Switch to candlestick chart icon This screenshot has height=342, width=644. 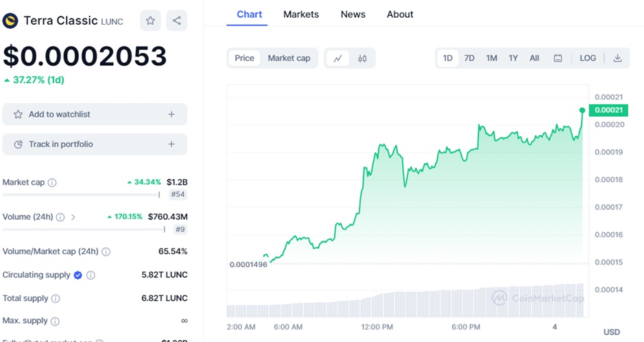(362, 58)
